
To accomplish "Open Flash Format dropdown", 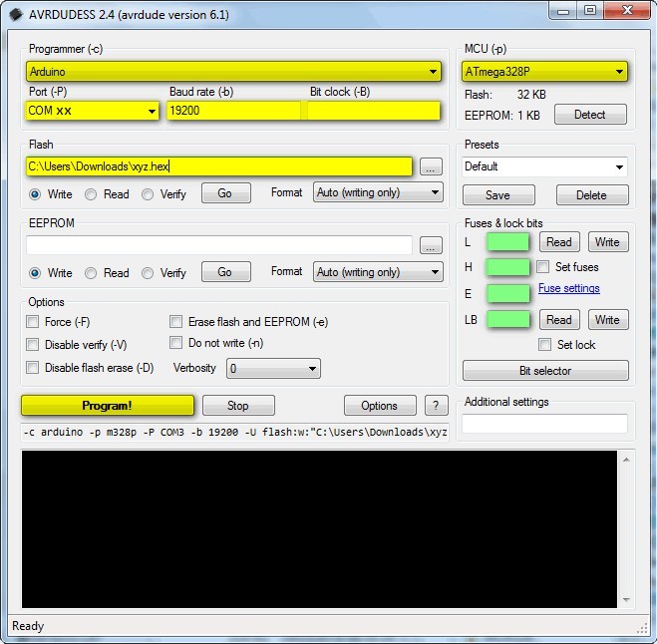I will tap(378, 192).
